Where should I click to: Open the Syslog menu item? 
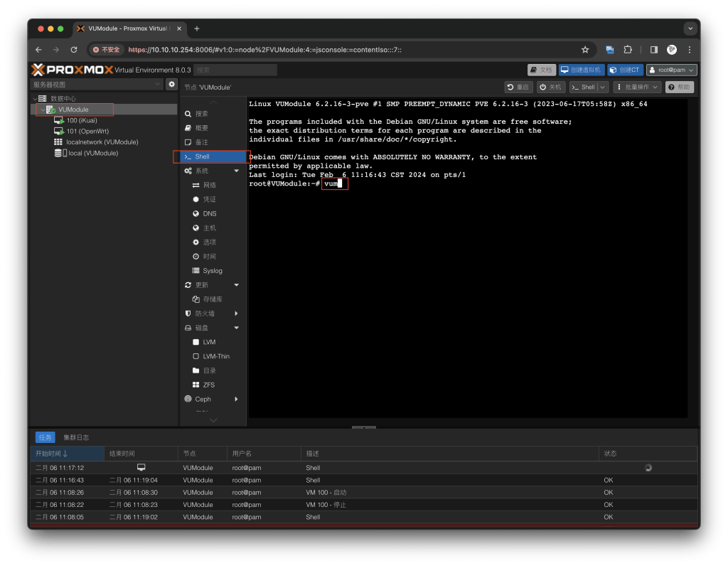[212, 271]
